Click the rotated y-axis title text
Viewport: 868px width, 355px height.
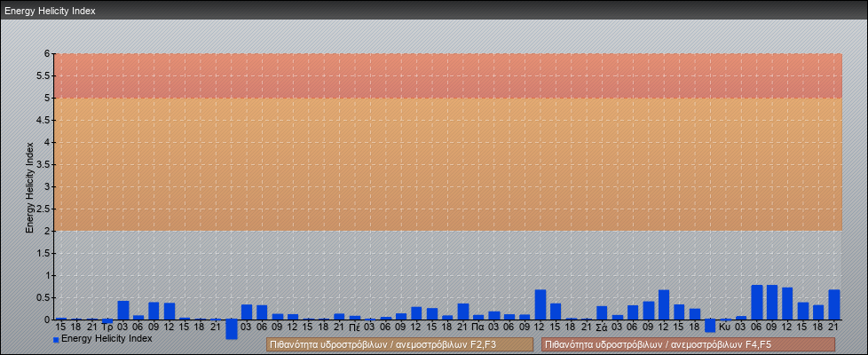tap(29, 186)
